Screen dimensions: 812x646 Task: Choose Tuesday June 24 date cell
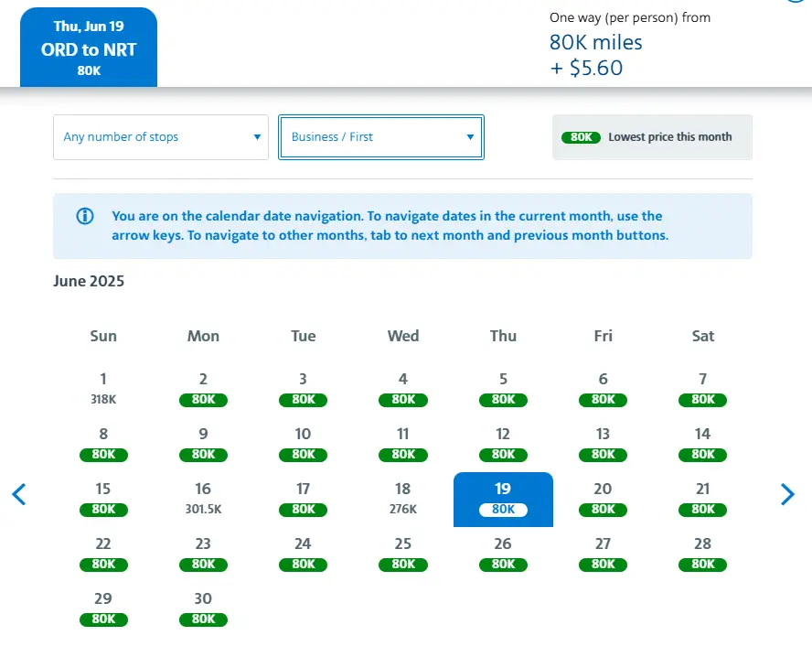click(303, 553)
